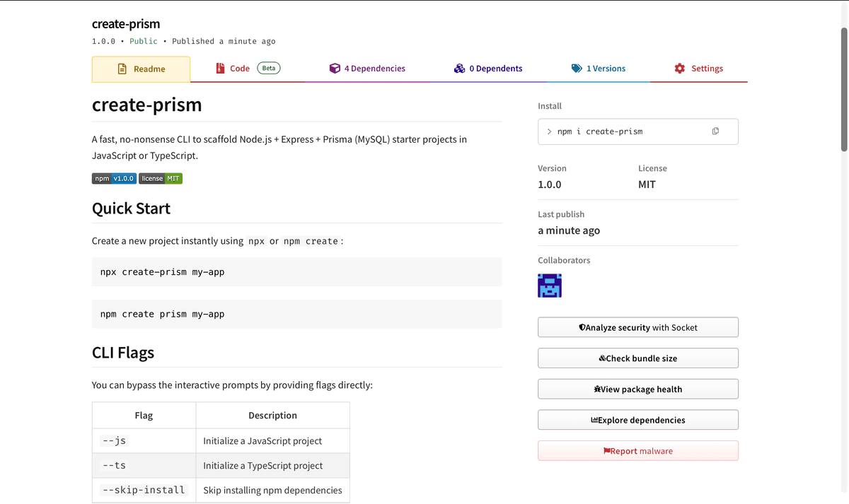Click the Version value 1.0.0
This screenshot has width=849, height=504.
(550, 184)
